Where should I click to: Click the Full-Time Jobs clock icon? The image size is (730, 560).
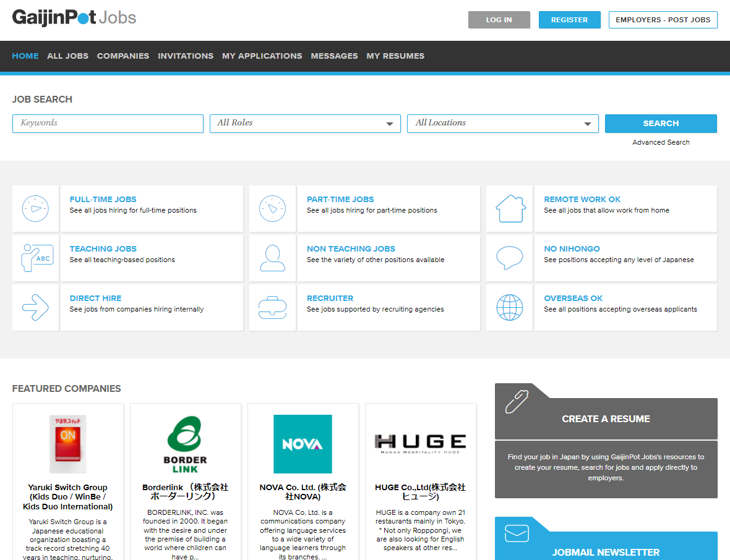click(35, 208)
